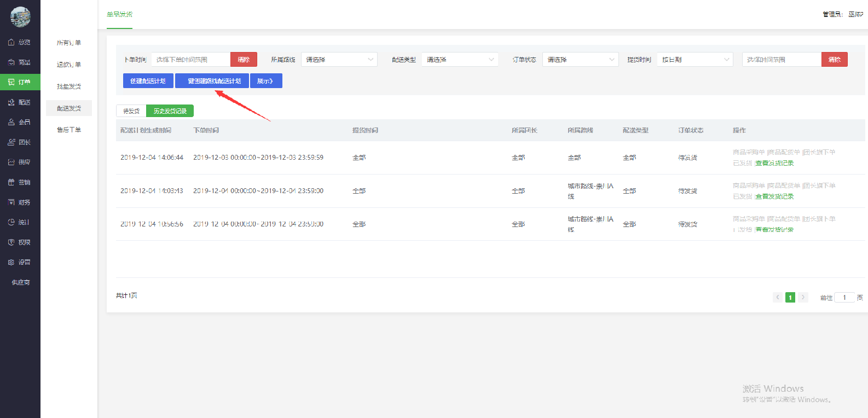Screen dimensions: 868x418
Task: Open the 设置 settings gear icon
Action: [x=11, y=262]
